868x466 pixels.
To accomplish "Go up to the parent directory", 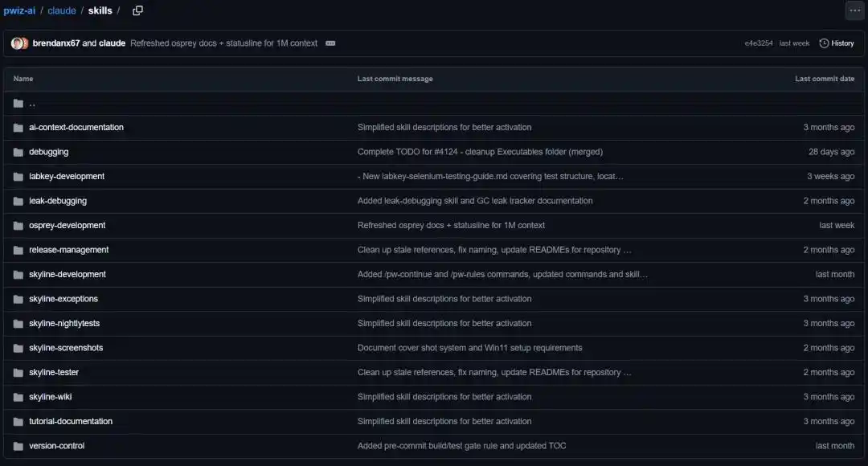I will coord(31,104).
